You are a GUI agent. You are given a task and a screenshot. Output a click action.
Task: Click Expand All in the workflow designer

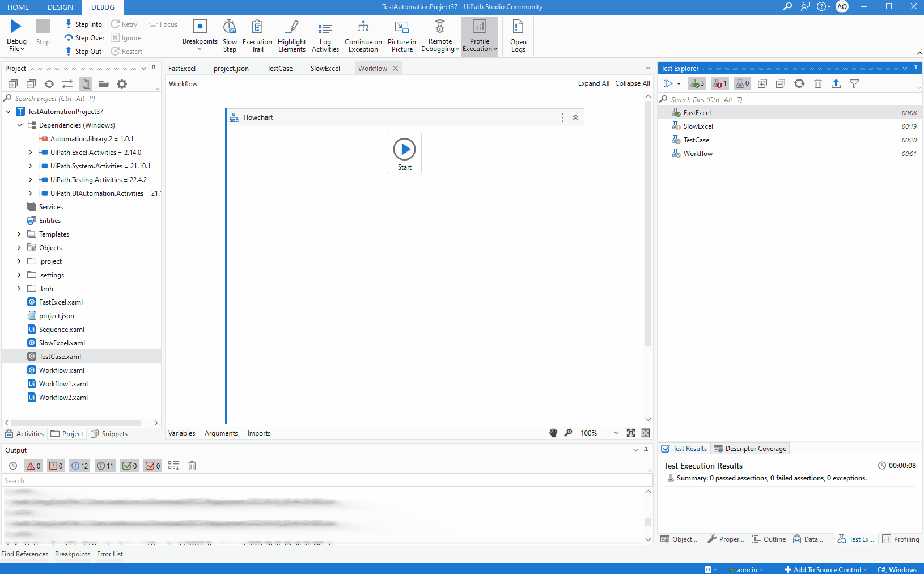coord(594,83)
